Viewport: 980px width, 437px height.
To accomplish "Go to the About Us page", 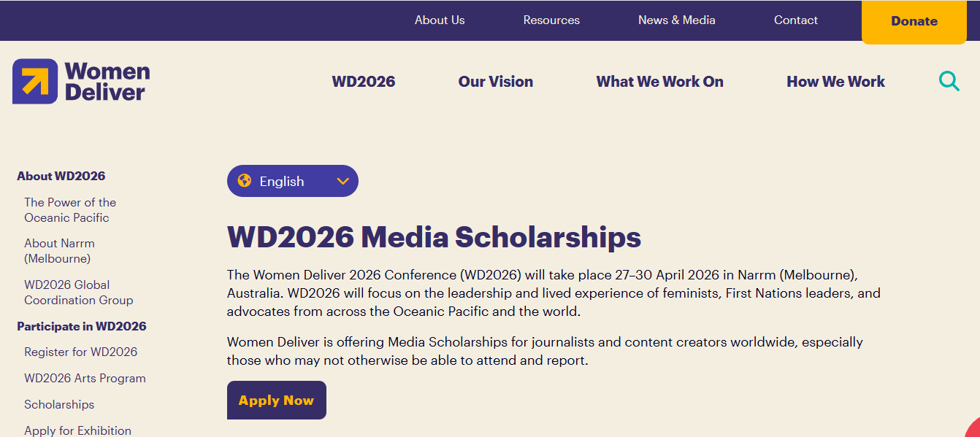I will 440,20.
